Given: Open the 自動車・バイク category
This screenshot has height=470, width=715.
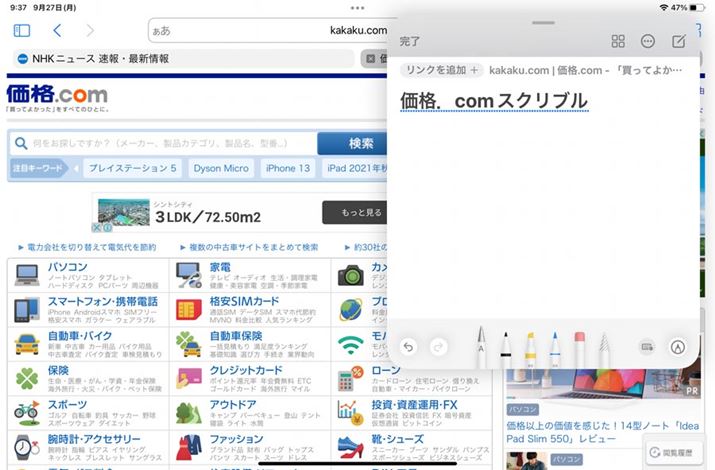Looking at the screenshot, I should [x=80, y=336].
